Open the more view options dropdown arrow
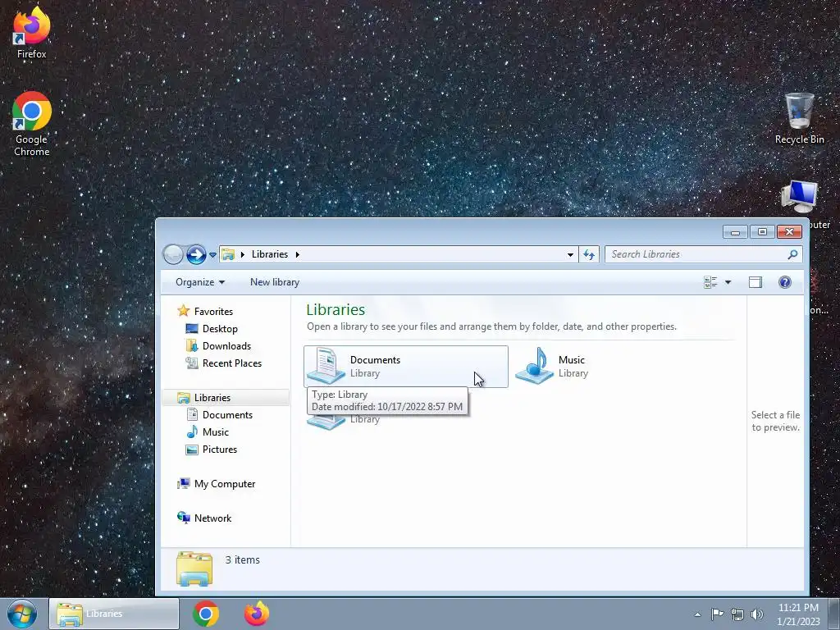Viewport: 840px width, 630px height. point(728,282)
